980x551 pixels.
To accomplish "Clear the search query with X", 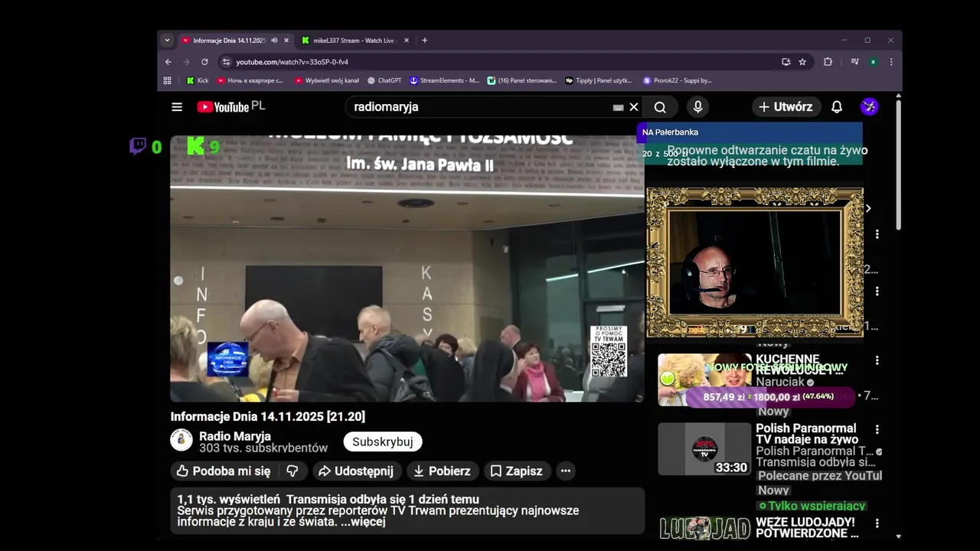I will [634, 107].
